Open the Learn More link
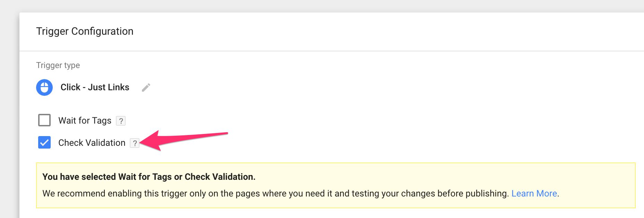 (x=534, y=193)
